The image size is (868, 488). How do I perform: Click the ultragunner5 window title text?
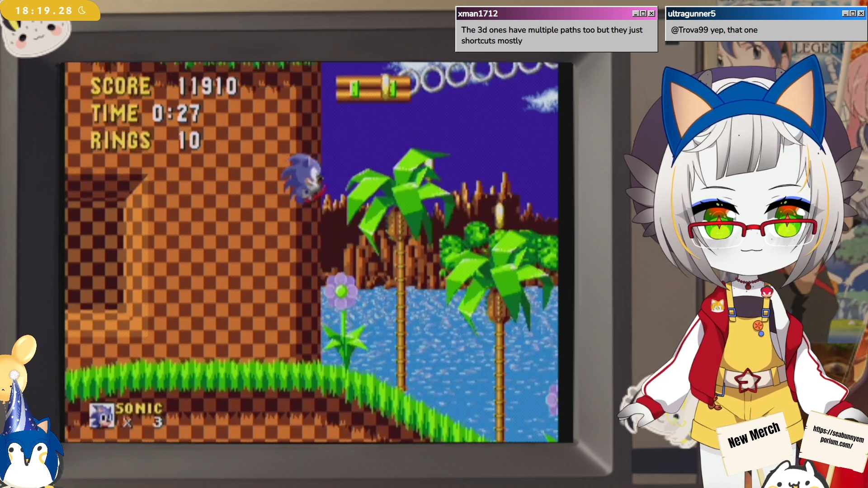point(692,14)
